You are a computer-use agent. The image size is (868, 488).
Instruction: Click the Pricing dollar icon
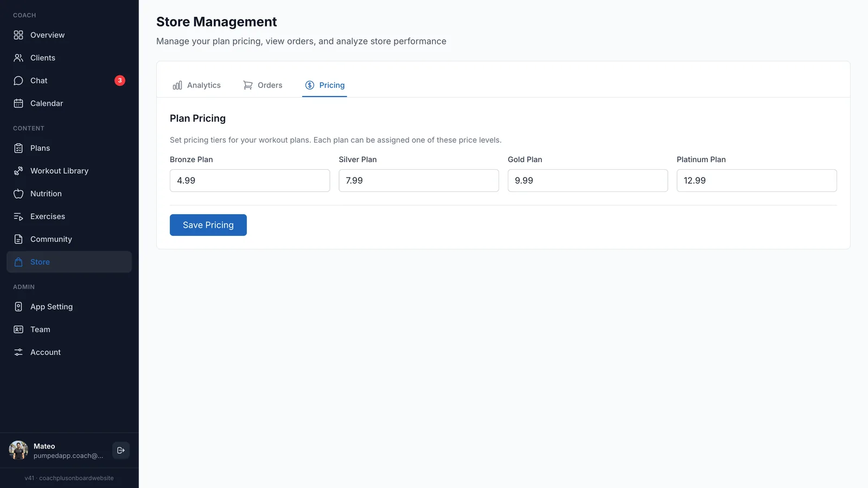coord(310,85)
